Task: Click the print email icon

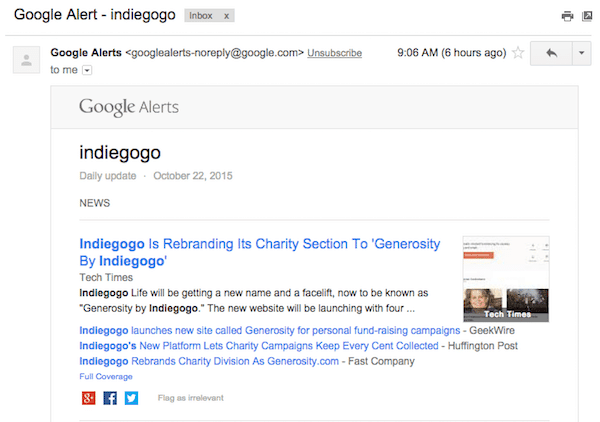Action: pyautogui.click(x=567, y=16)
